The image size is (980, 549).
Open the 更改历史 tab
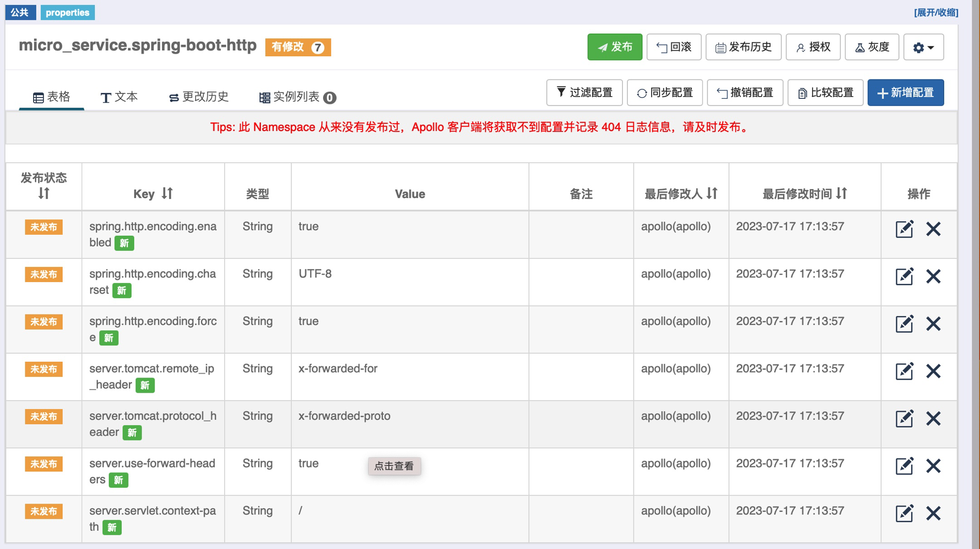point(199,97)
